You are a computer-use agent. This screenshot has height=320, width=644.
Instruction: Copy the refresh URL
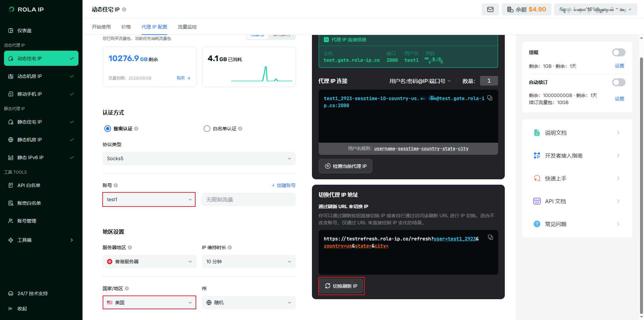490,237
